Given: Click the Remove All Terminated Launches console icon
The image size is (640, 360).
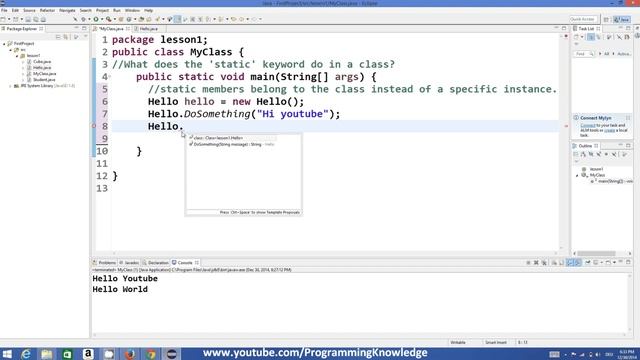Looking at the screenshot, I should coord(544,263).
